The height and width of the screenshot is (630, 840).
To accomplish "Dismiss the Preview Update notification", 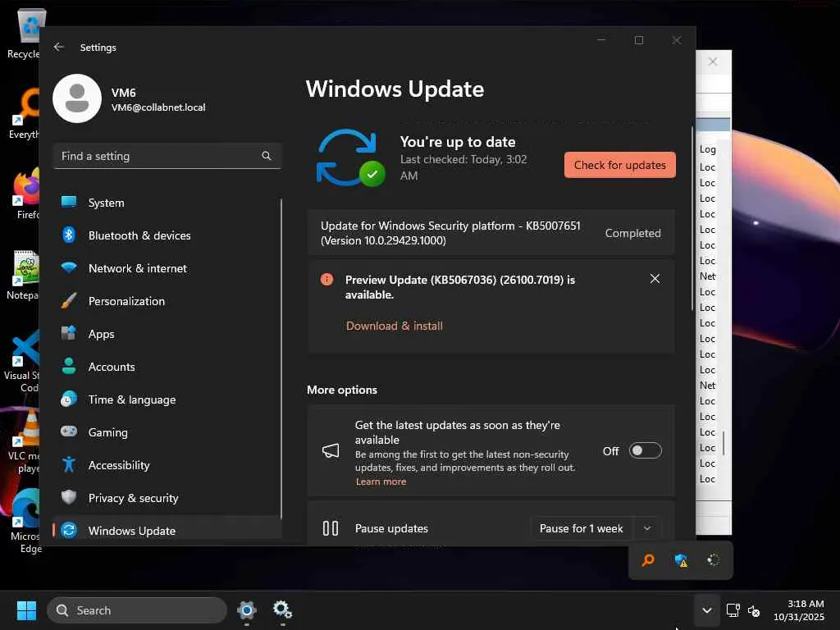I will coord(655,279).
